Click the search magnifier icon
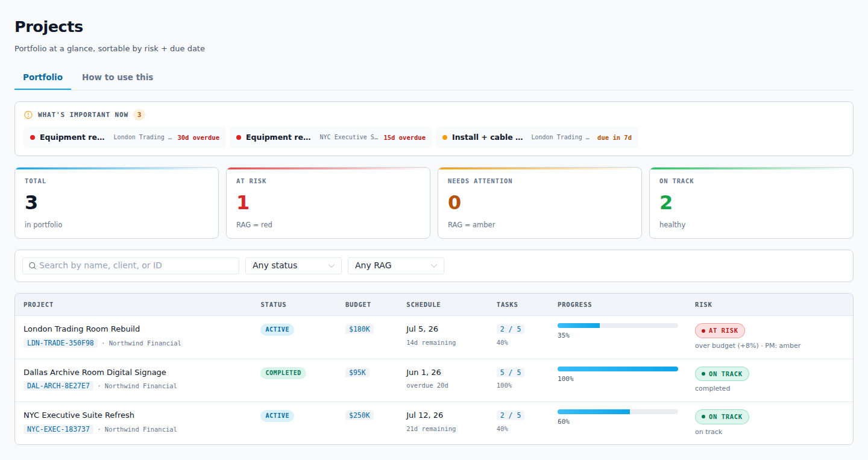 point(33,266)
